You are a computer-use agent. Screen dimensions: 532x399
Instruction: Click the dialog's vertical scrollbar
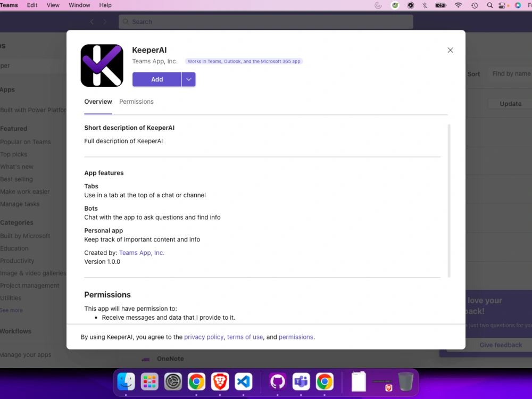449,201
